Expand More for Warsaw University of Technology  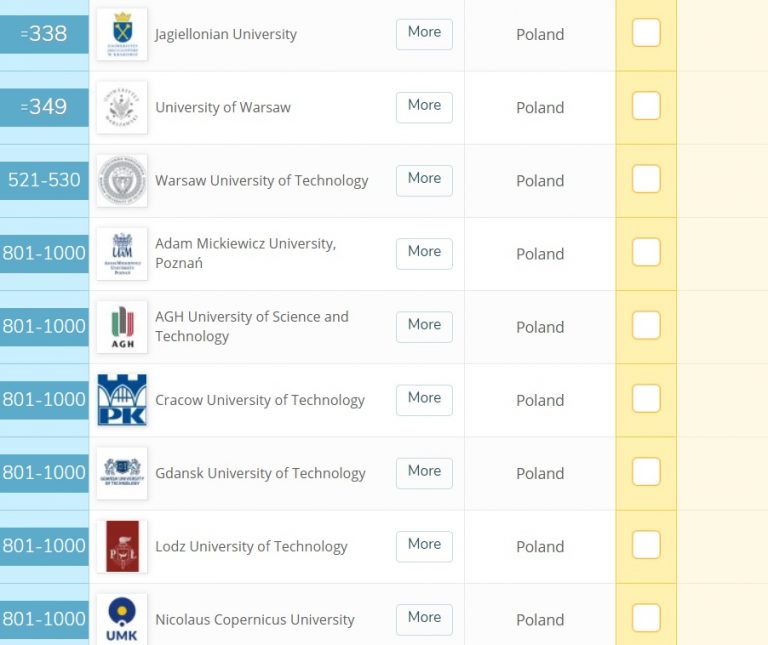coord(424,180)
